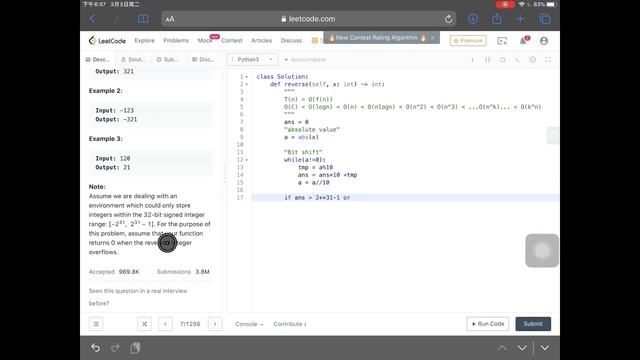Viewport: 640px width, 360px height.
Task: Open the Python3 language dropdown
Action: (252, 60)
